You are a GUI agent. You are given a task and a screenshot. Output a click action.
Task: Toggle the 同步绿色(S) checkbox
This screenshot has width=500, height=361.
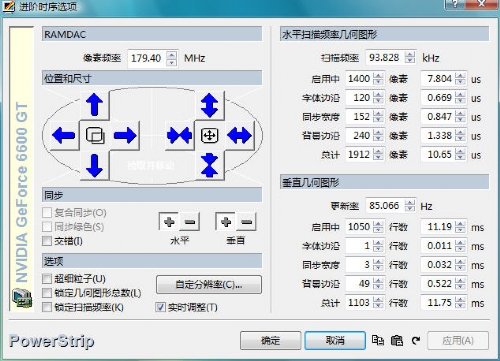(47, 227)
